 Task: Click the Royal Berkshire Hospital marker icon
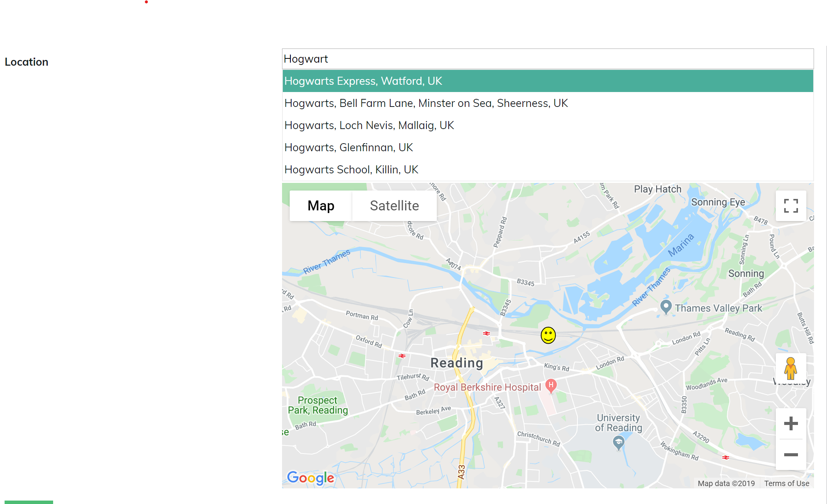click(551, 385)
